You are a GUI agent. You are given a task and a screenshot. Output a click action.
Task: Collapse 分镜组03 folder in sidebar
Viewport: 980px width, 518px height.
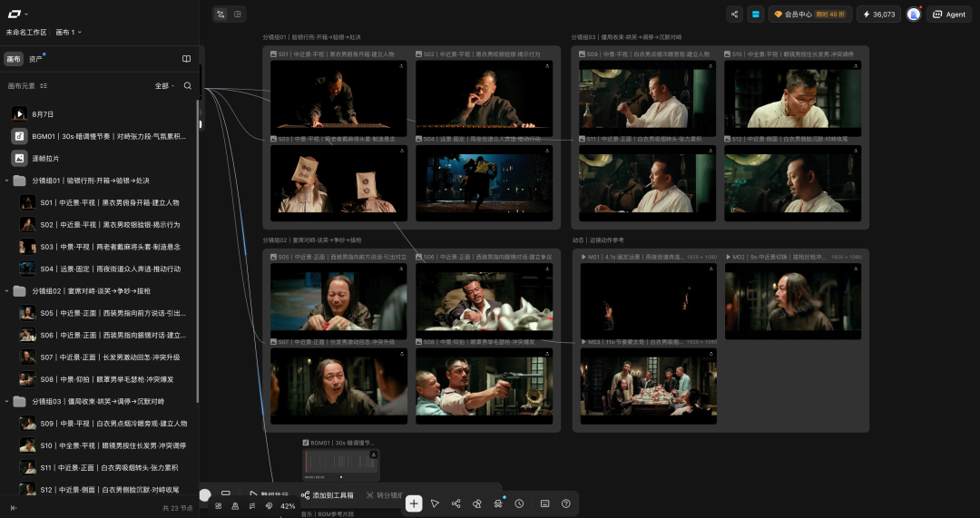(7, 401)
